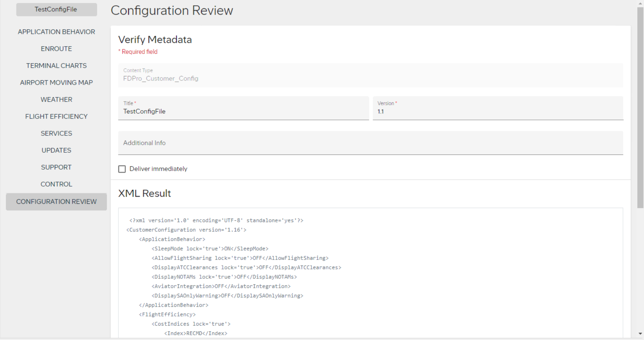Image resolution: width=644 pixels, height=340 pixels.
Task: Click the TestConfigFile button in sidebar
Action: click(56, 9)
